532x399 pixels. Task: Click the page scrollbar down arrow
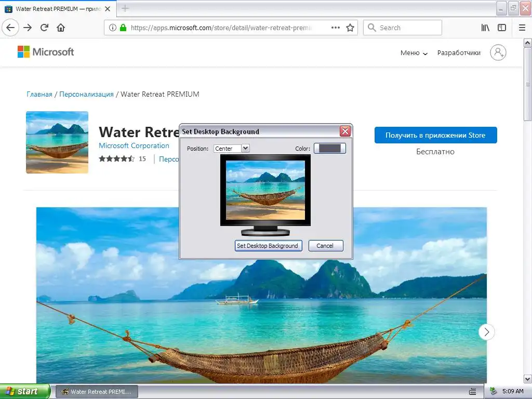527,379
